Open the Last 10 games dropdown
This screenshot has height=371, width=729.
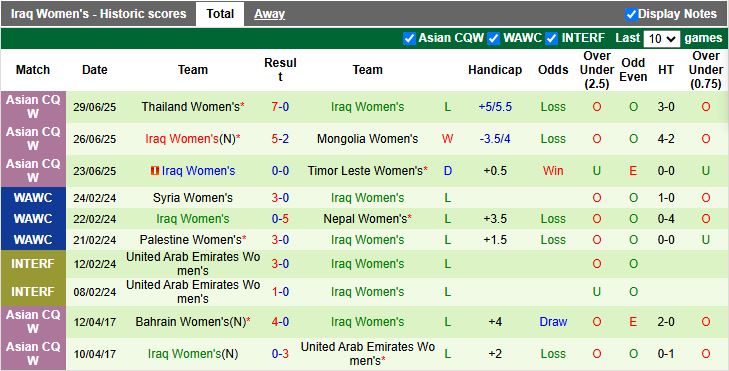[x=662, y=39]
